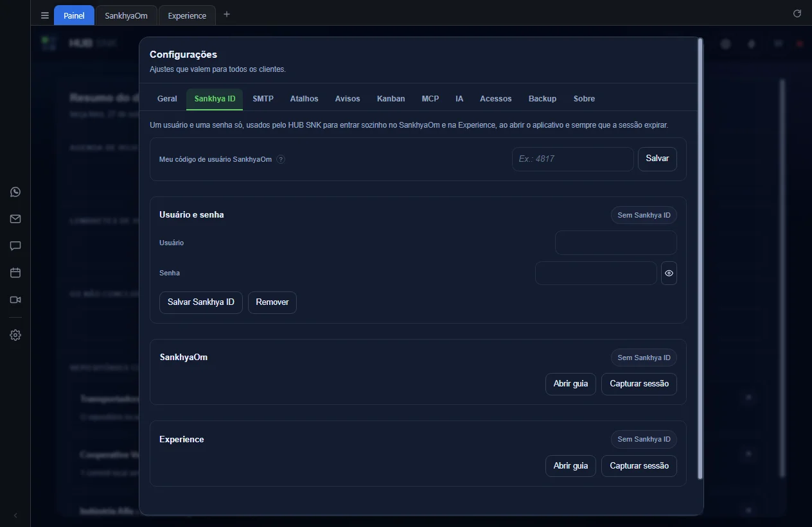Open WhatsApp from the sidebar

pyautogui.click(x=15, y=192)
